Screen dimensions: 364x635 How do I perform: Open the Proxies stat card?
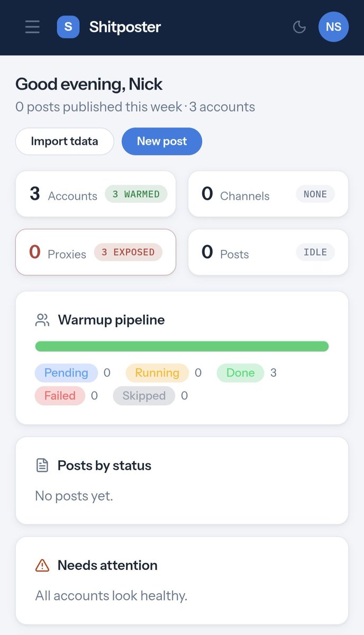[x=96, y=252]
